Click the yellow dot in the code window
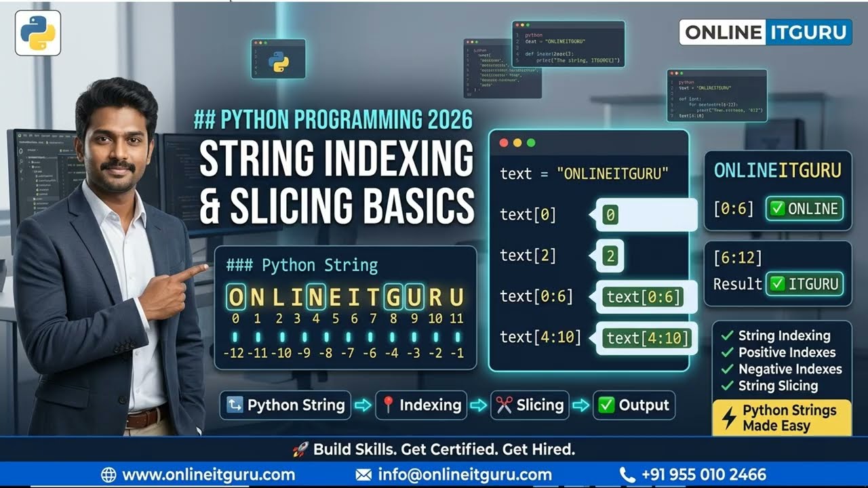868x488 pixels. (x=517, y=143)
